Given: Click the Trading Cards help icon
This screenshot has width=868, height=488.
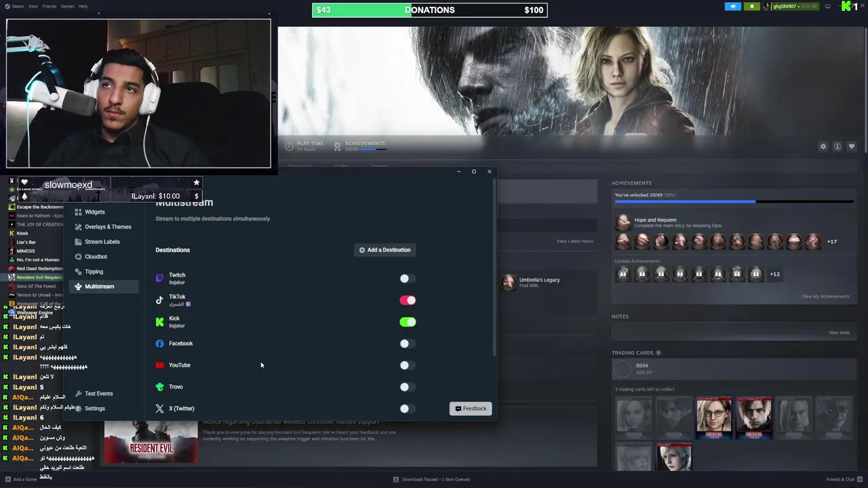Looking at the screenshot, I should (658, 352).
